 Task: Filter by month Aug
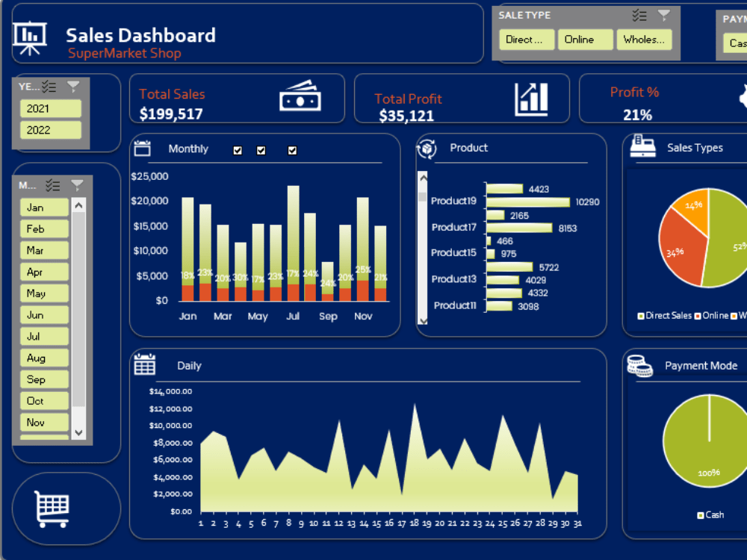pos(44,358)
